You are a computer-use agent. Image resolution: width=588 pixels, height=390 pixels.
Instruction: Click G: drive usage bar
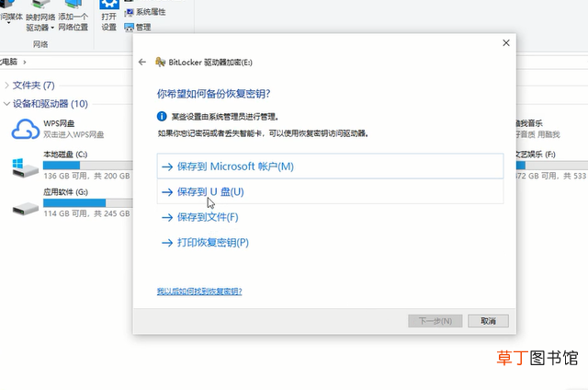[88, 203]
